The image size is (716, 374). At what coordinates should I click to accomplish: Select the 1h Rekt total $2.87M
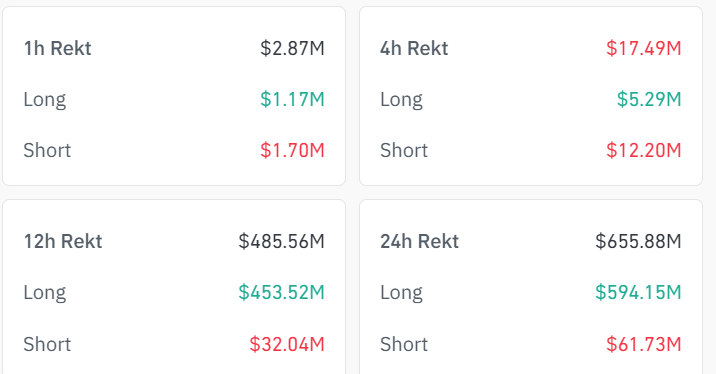coord(292,48)
